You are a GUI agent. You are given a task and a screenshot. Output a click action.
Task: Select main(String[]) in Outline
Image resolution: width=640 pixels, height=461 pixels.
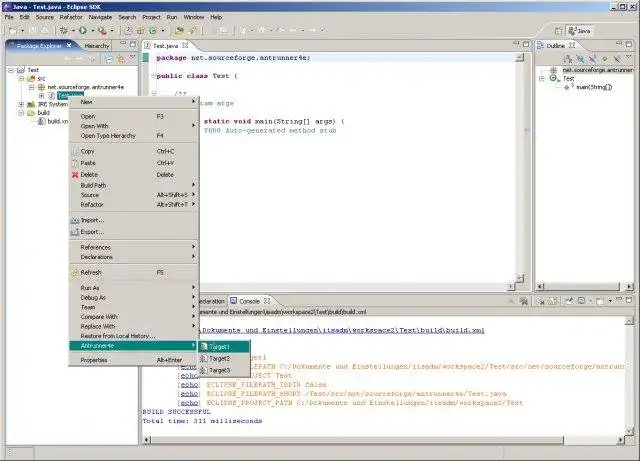(x=594, y=87)
